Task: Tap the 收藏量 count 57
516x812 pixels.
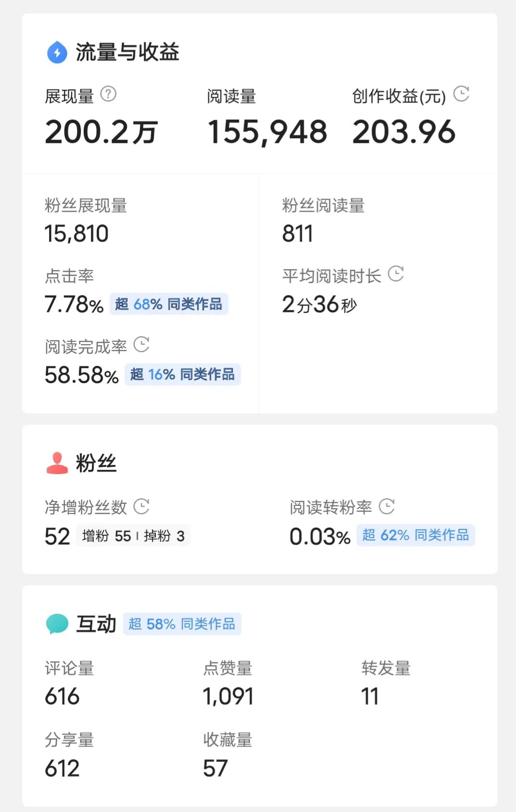Action: tap(215, 768)
